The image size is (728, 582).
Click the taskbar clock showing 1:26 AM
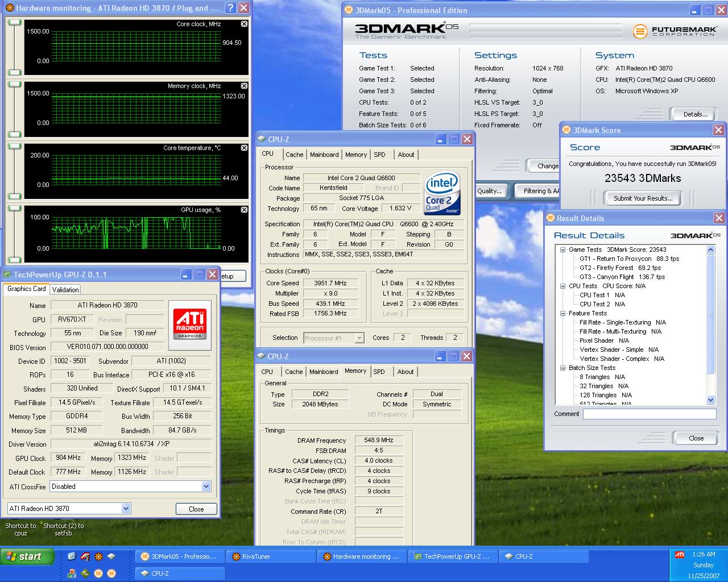(704, 554)
